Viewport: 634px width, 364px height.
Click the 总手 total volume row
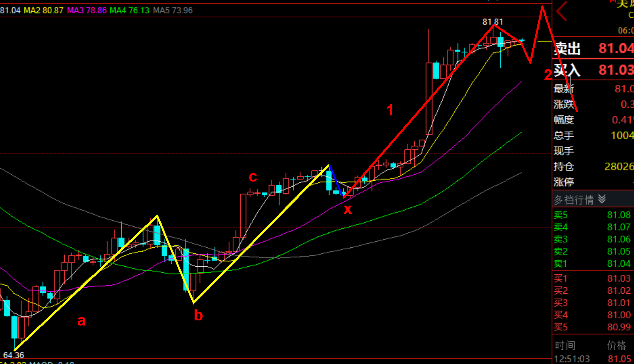tap(593, 135)
